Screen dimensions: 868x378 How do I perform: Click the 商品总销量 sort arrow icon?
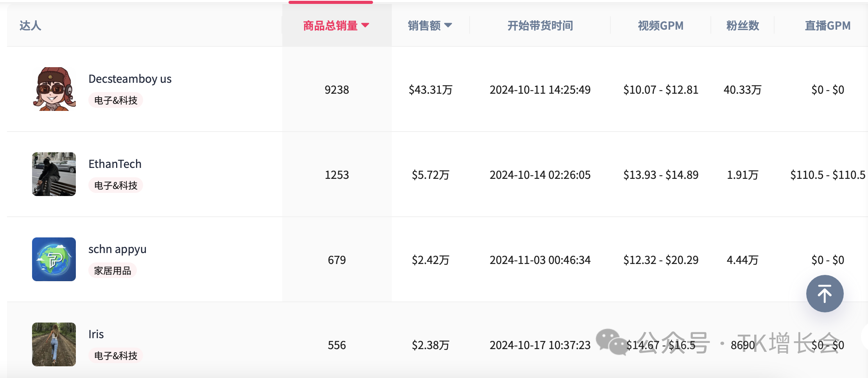click(365, 25)
